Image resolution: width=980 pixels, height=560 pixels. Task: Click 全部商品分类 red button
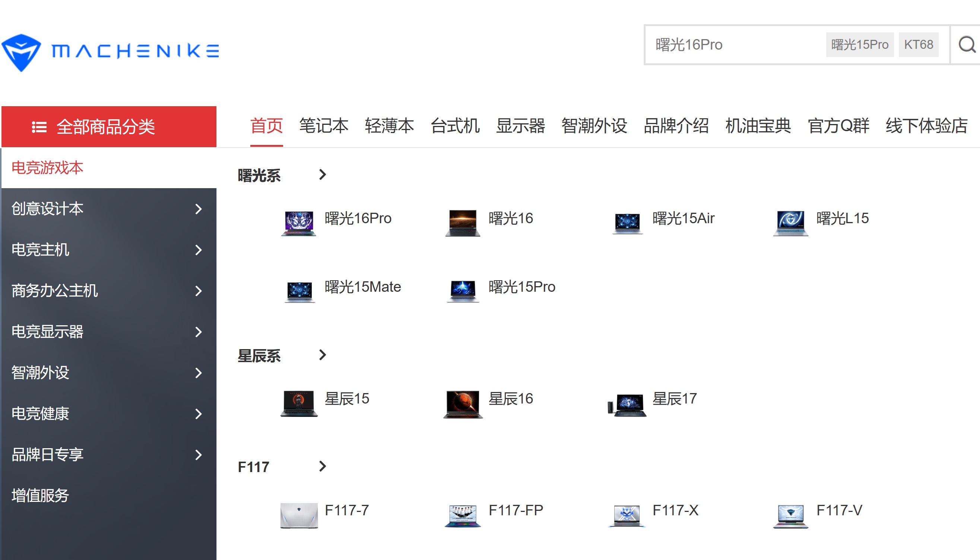click(x=109, y=127)
